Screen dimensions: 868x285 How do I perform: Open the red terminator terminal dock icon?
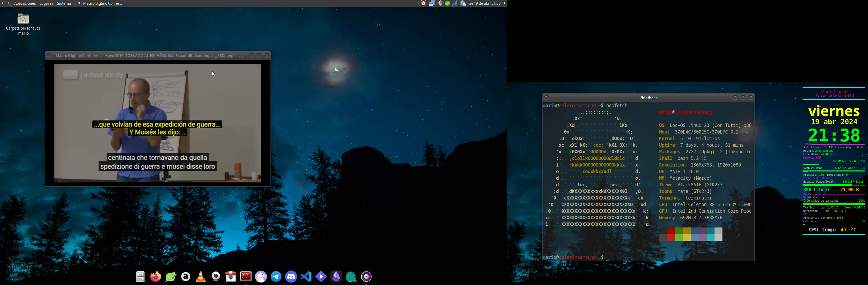246,277
